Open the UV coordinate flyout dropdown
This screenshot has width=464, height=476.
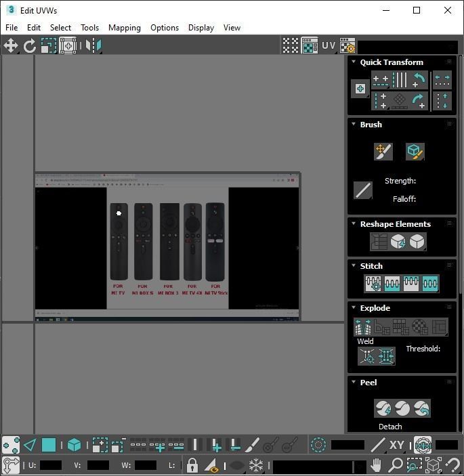tap(329, 46)
